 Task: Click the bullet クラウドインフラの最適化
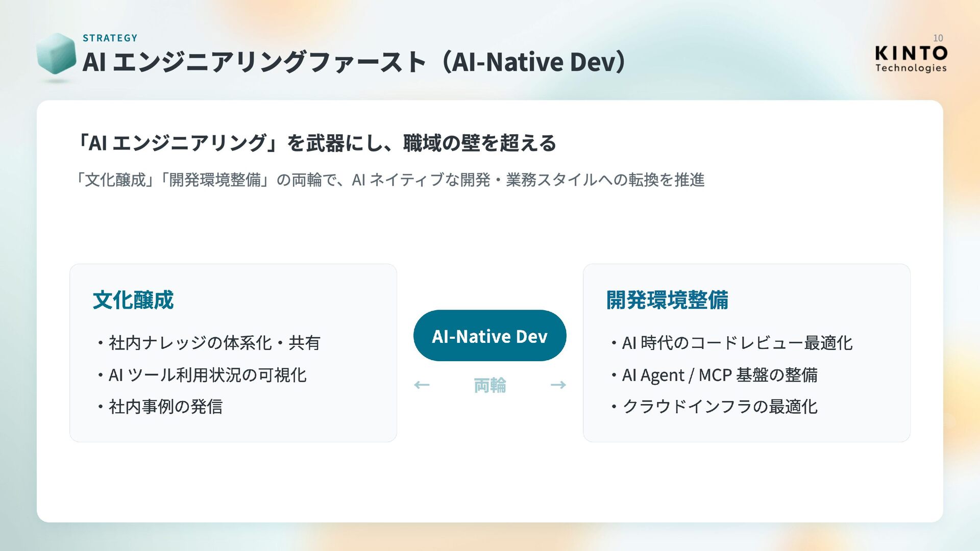pyautogui.click(x=714, y=407)
